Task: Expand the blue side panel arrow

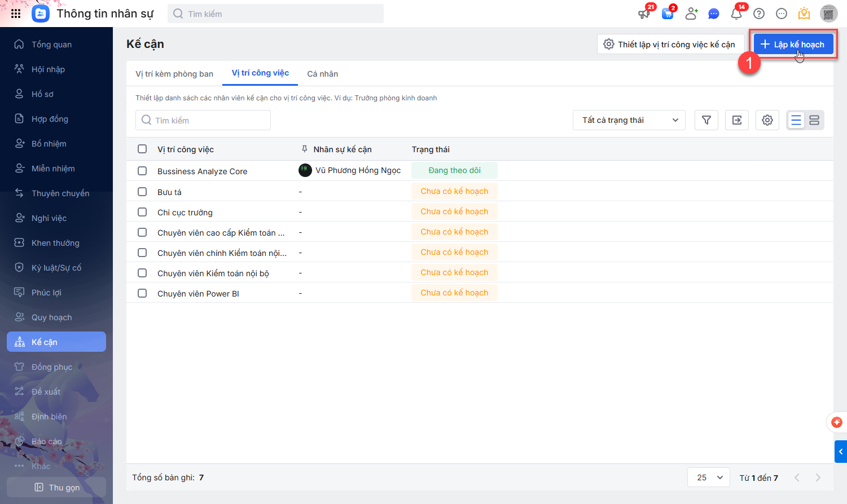Action: (841, 452)
